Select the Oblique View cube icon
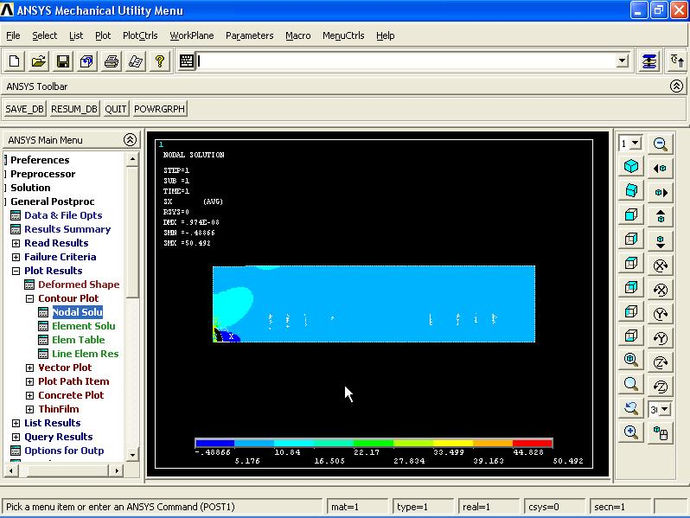 (631, 191)
